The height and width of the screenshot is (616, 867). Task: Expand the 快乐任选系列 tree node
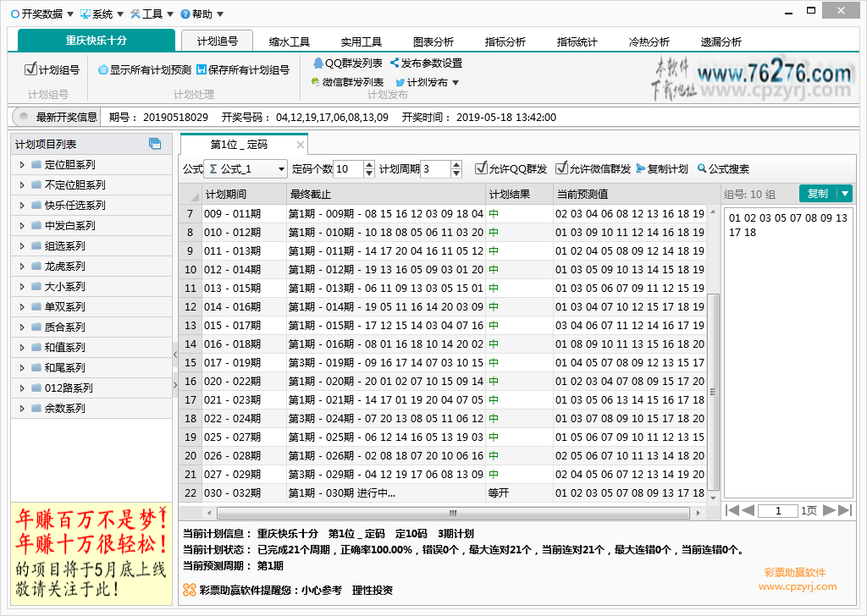click(21, 205)
